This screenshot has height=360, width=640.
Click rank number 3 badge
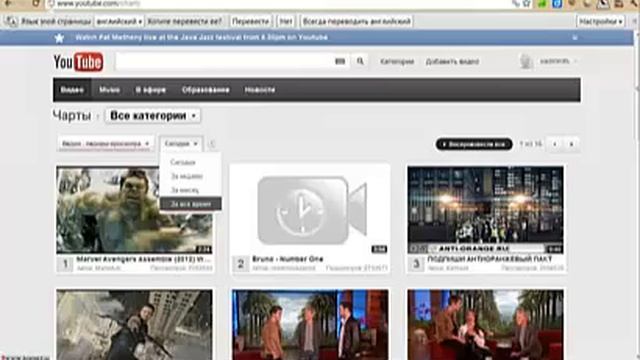click(x=416, y=264)
